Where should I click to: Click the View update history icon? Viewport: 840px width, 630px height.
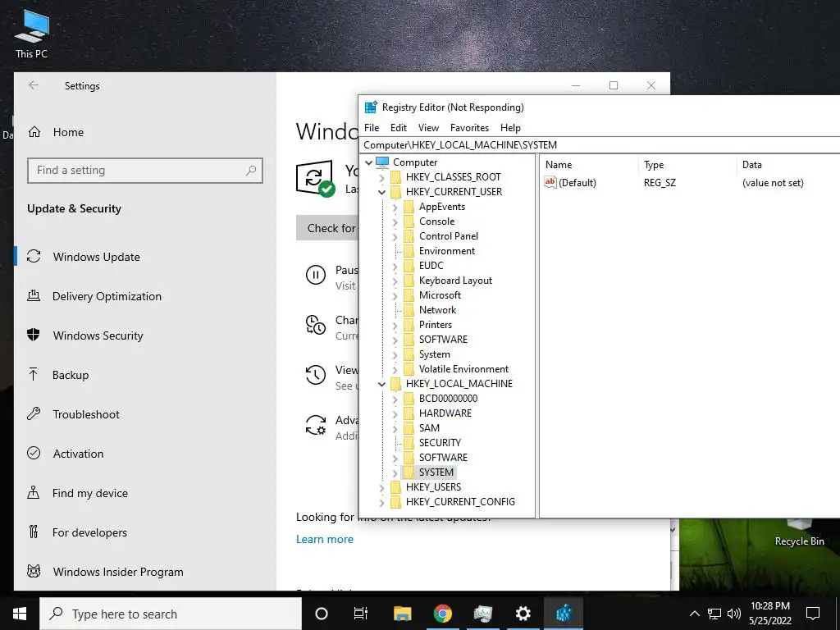point(316,375)
